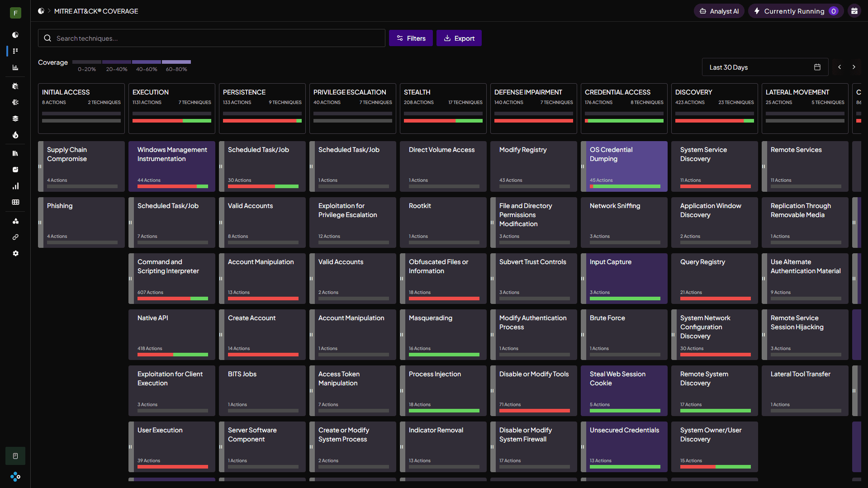Screen dimensions: 868x488
Task: Select the Execution tactic header
Action: tap(172, 109)
